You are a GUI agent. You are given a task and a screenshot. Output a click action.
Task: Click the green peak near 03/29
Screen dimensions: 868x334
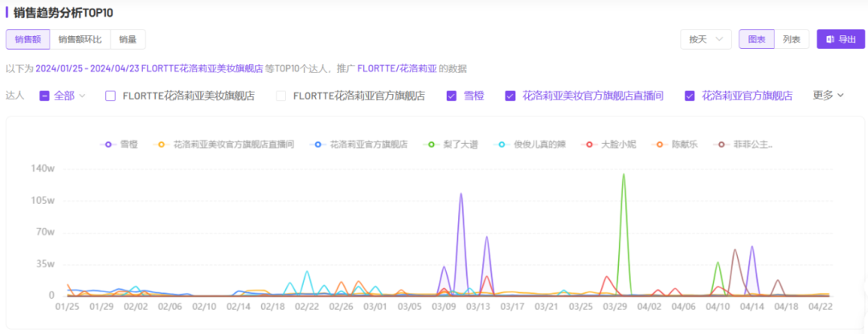tap(624, 174)
